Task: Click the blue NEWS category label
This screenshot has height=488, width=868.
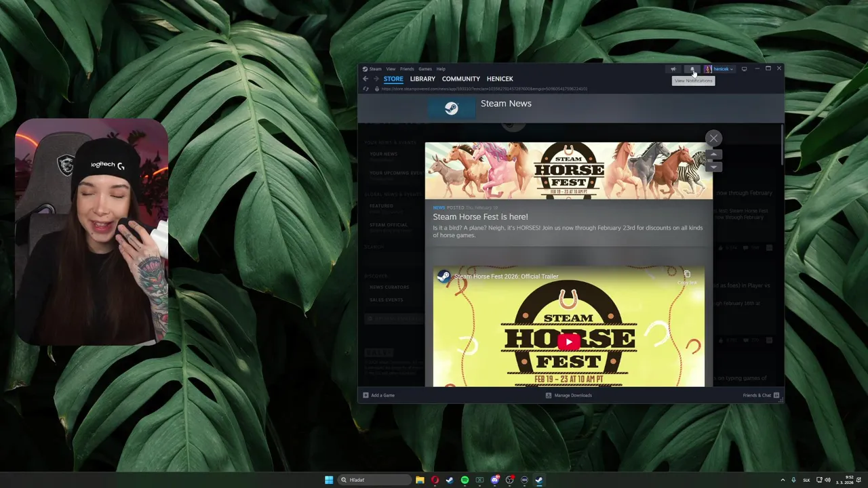Action: pyautogui.click(x=439, y=207)
